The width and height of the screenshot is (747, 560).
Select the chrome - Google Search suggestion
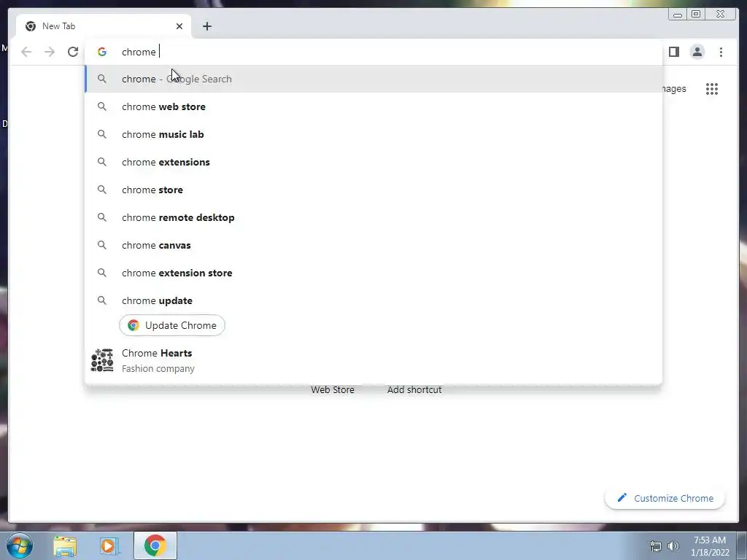point(373,79)
